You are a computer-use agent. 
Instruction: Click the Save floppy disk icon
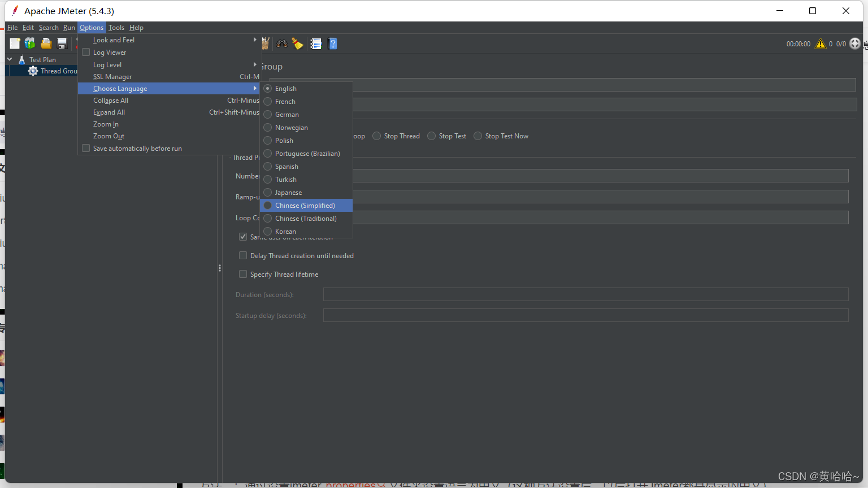[62, 43]
